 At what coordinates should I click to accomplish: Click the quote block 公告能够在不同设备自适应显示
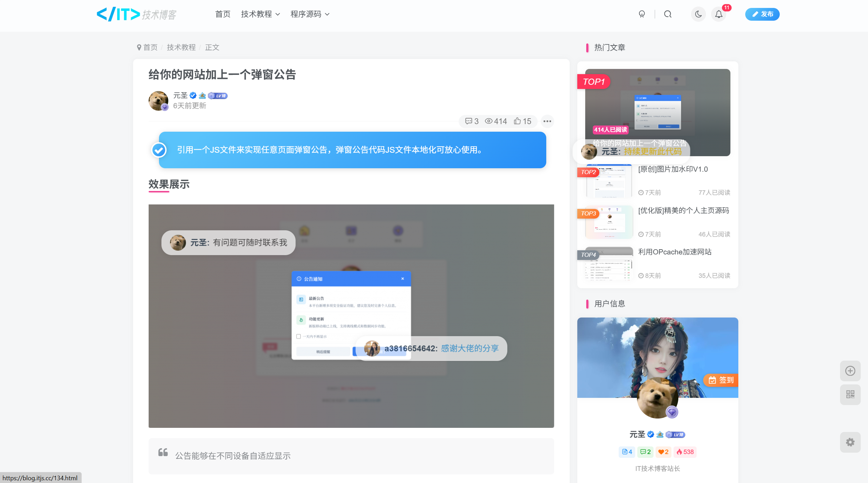click(x=351, y=456)
